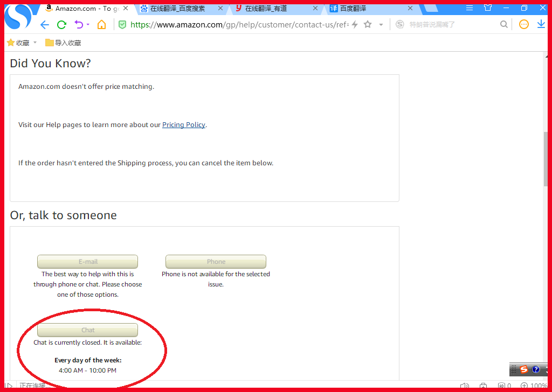Open the dropdown beside the purple undo icon
Screen dimensions: 552x392
pos(88,25)
